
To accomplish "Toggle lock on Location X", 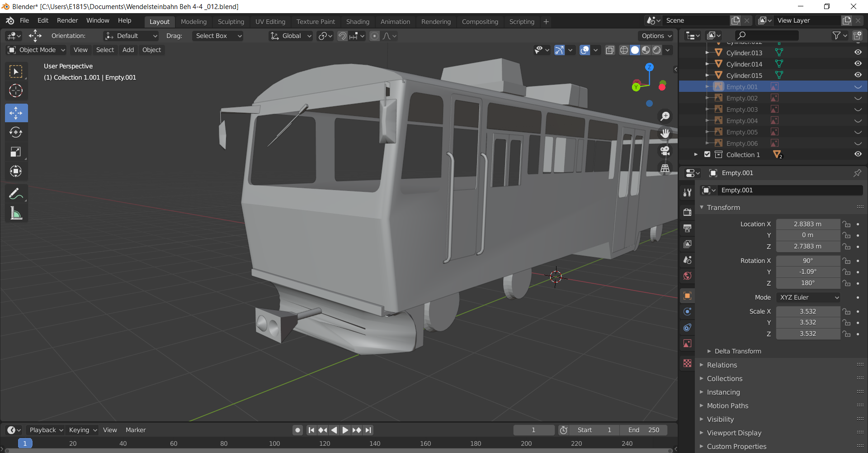I will tap(846, 224).
